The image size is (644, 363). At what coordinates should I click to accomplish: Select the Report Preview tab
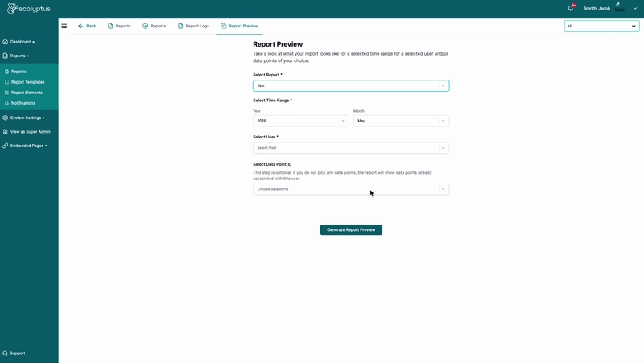click(239, 26)
